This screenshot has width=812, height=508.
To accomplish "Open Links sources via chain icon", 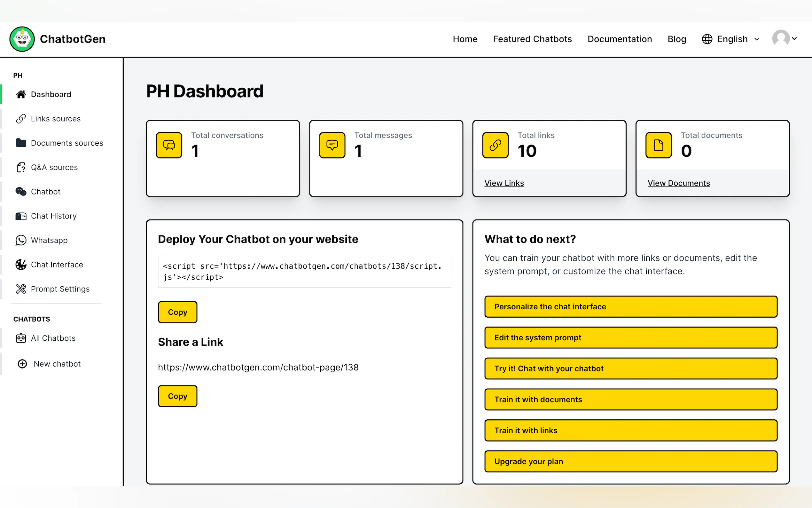I will tap(21, 119).
